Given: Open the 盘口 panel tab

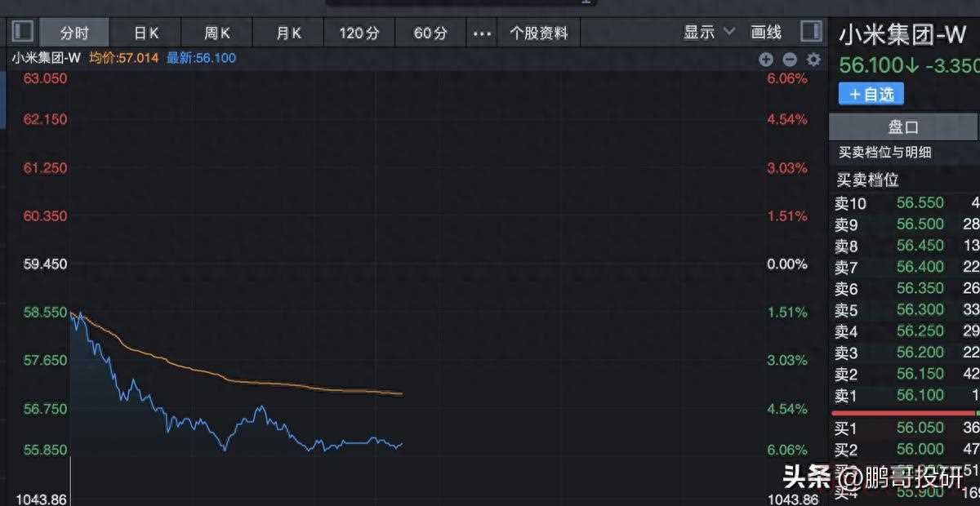Looking at the screenshot, I should [x=903, y=127].
